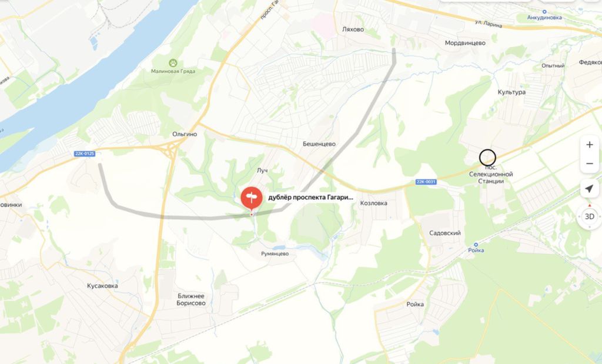This screenshot has height=364, width=602.
Task: Select the Мордвинцево label
Action: coord(465,43)
